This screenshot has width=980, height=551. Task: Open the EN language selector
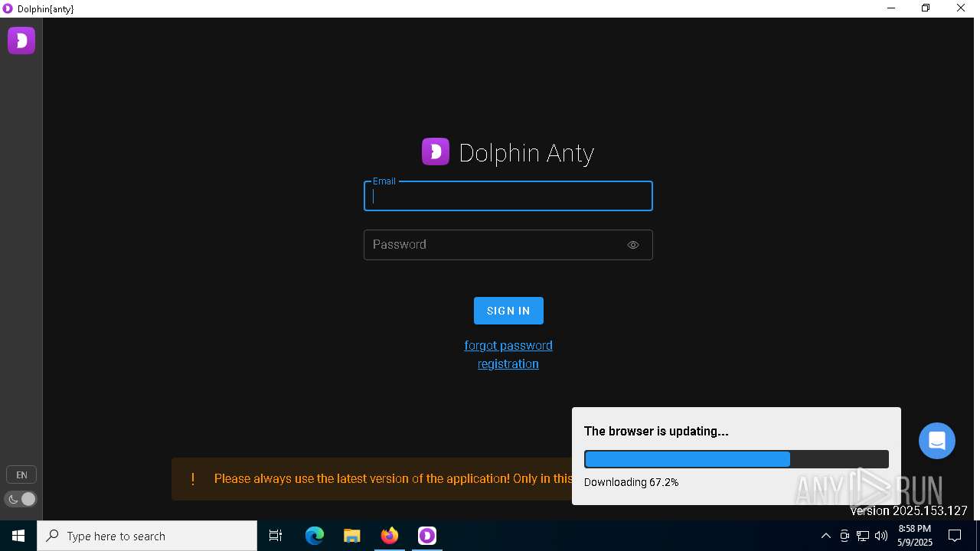[x=21, y=474]
